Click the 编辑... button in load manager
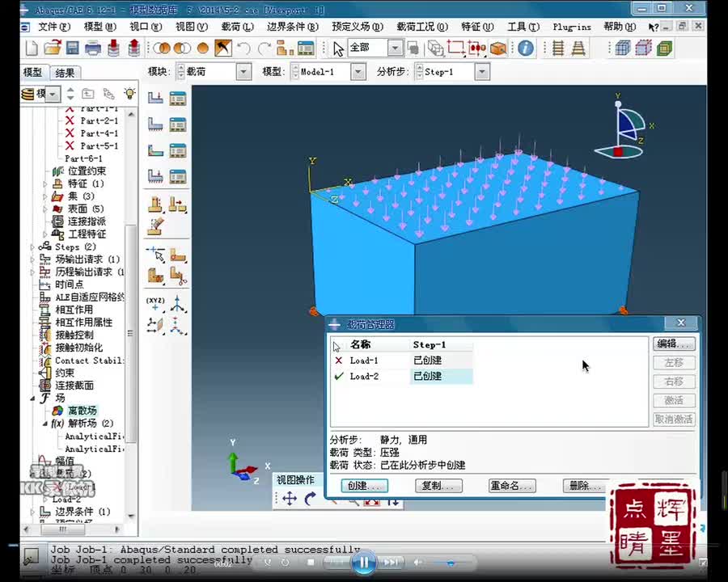Screen dimensions: 728x582 click(674, 344)
